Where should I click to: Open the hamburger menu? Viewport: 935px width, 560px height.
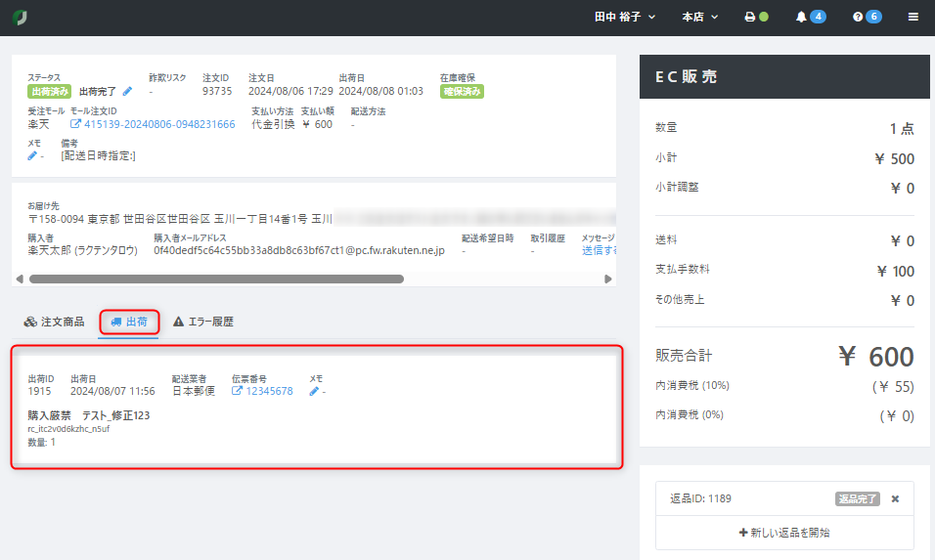[913, 17]
